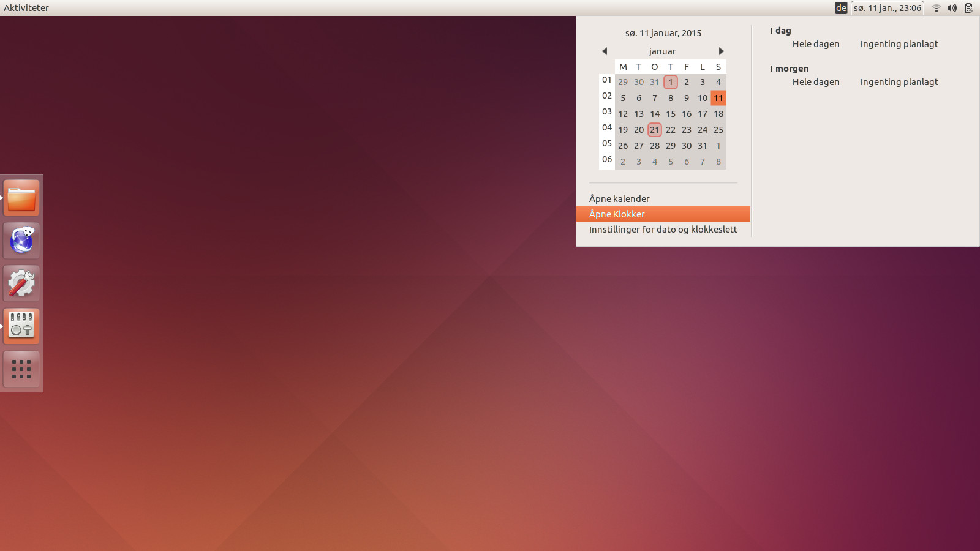Open the volume speaker indicator

pyautogui.click(x=952, y=8)
